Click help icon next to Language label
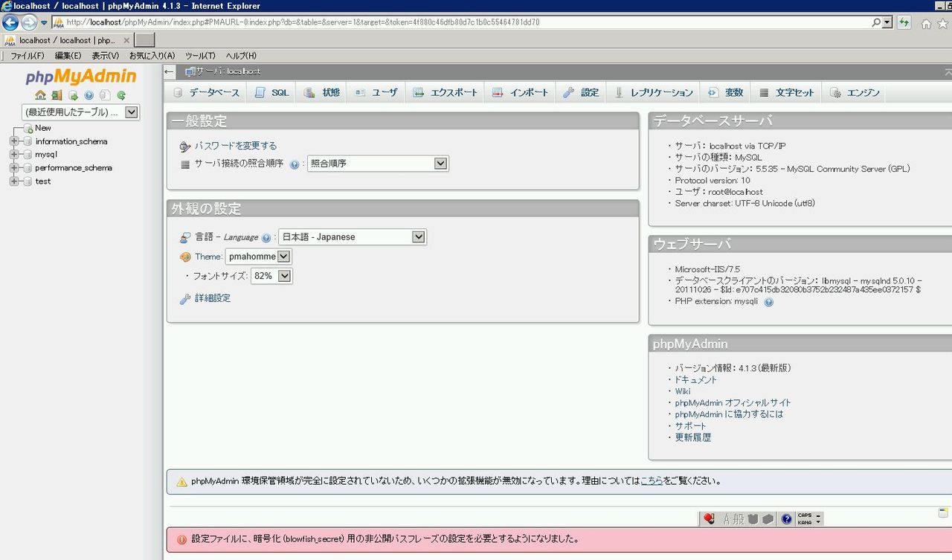Screen dimensions: 952x560 pos(266,238)
